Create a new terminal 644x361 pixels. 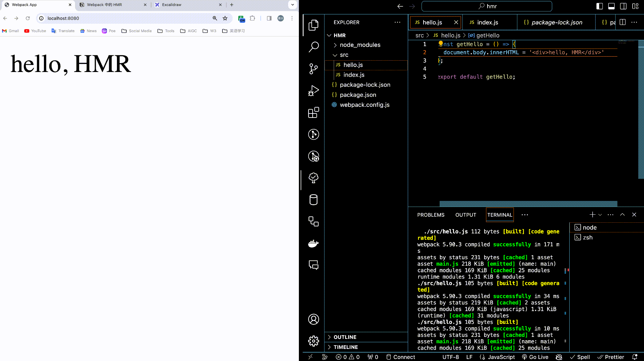(592, 215)
